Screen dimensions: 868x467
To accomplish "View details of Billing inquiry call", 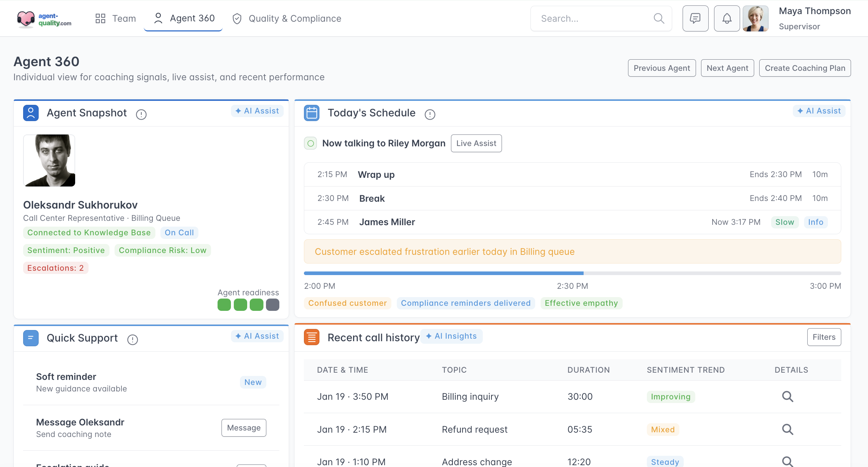I will pos(787,397).
